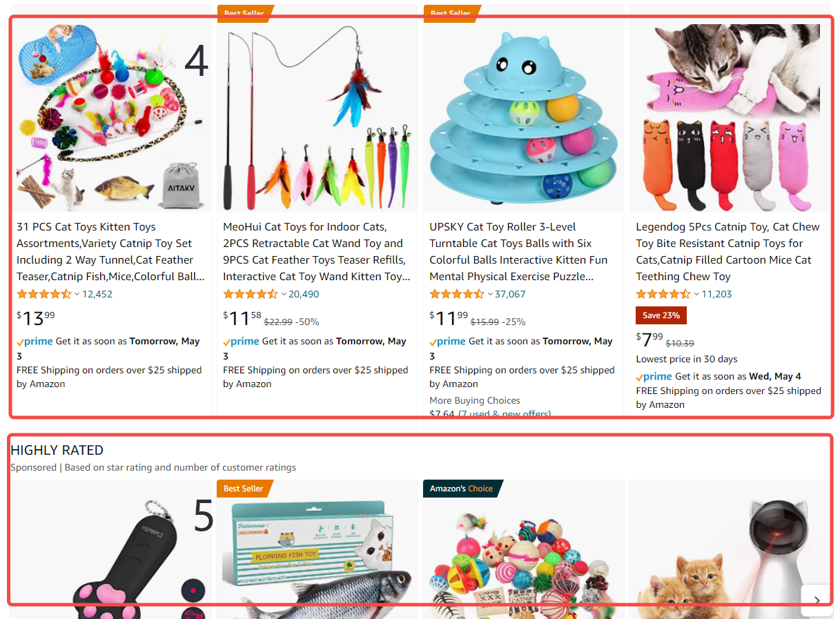Click the 7 used & new offers link
Image resolution: width=840 pixels, height=619 pixels.
505,414
